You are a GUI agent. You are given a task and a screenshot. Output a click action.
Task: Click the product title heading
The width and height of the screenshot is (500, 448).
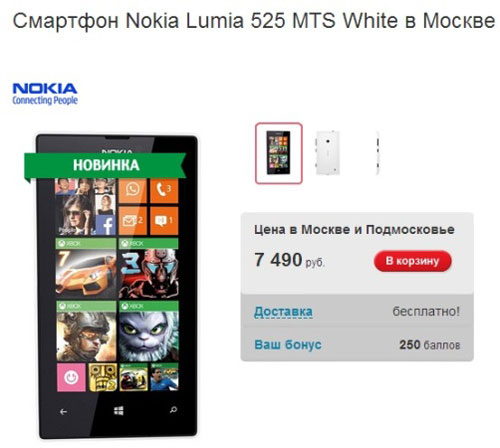[x=253, y=20]
